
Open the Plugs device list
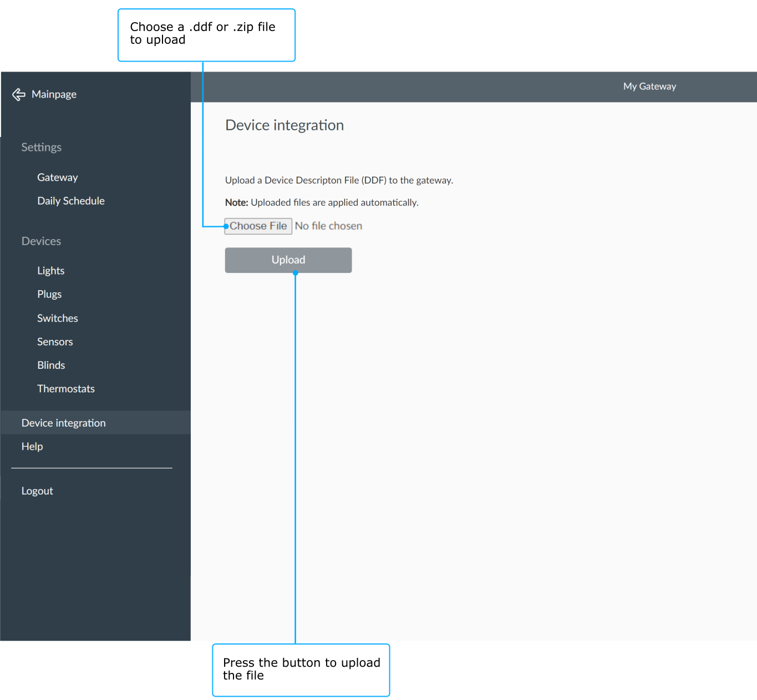pos(49,294)
